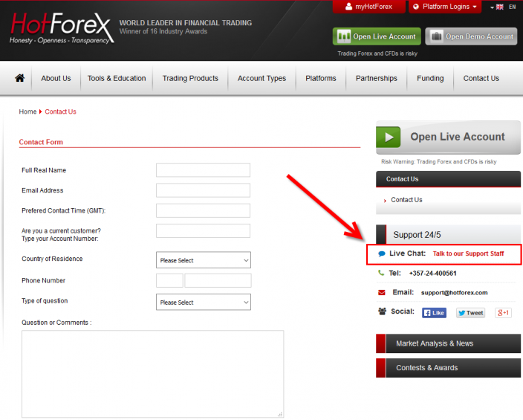Screen dimensions: 523x420
Task: Click the email envelope icon
Action: click(382, 293)
